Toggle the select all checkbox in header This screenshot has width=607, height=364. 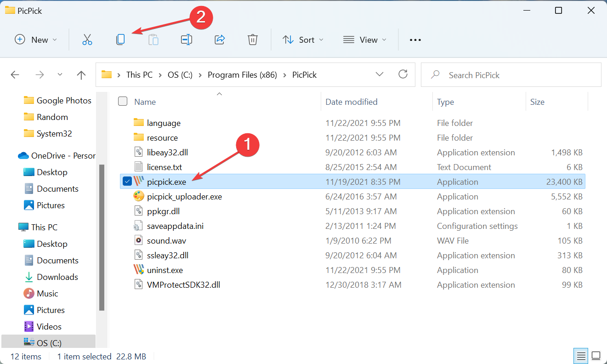pyautogui.click(x=123, y=102)
